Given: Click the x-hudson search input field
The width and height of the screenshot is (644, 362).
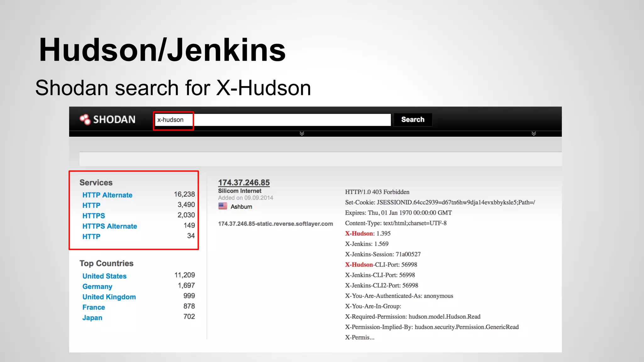Looking at the screenshot, I should 273,120.
